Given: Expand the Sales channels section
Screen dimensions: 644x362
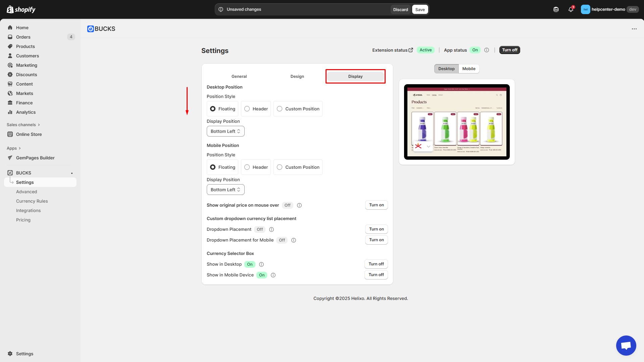Looking at the screenshot, I should click(23, 125).
